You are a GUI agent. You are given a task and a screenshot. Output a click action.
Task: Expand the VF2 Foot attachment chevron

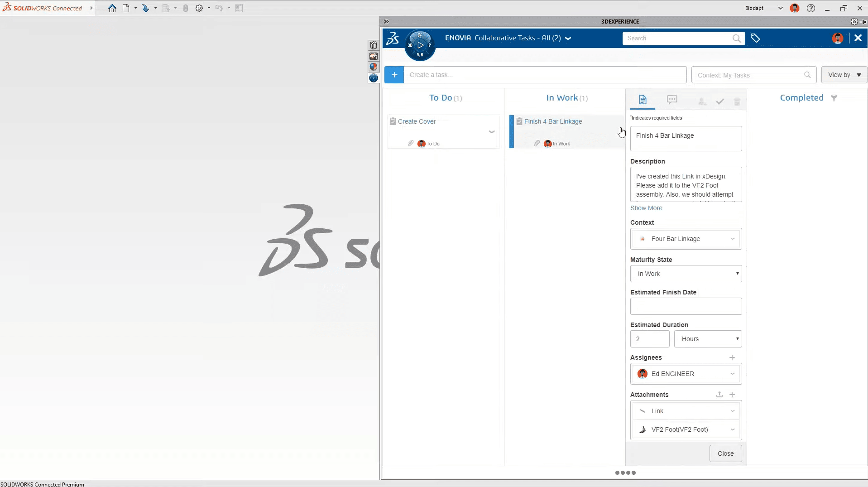point(733,430)
